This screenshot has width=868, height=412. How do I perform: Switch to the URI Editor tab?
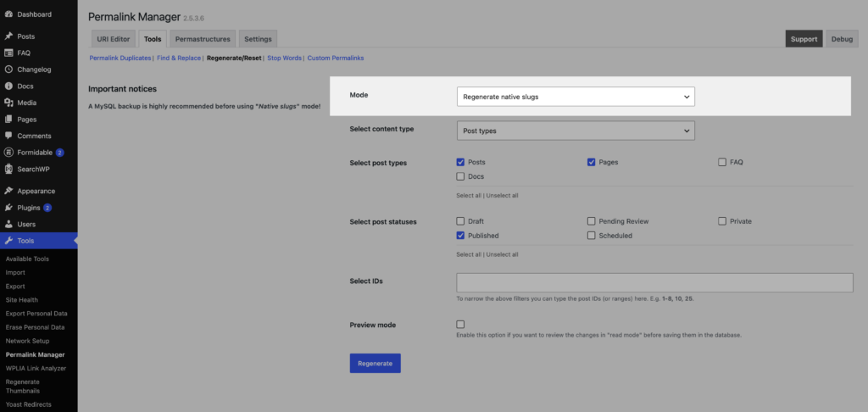(x=113, y=39)
